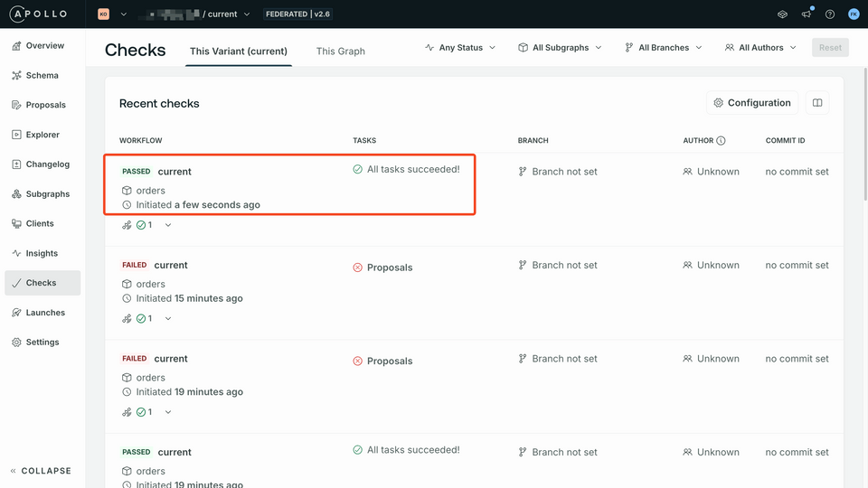
Task: Click 'Unknown' author in the first row
Action: tap(718, 172)
